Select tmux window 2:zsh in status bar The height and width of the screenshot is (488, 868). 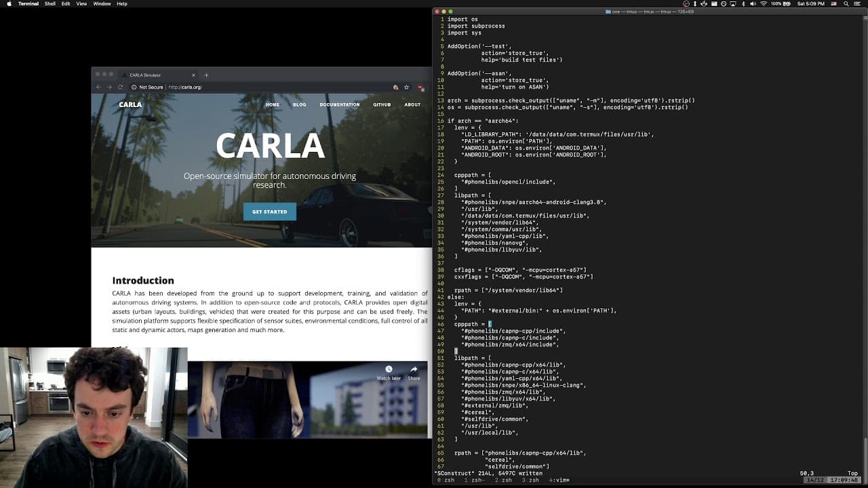tap(503, 481)
